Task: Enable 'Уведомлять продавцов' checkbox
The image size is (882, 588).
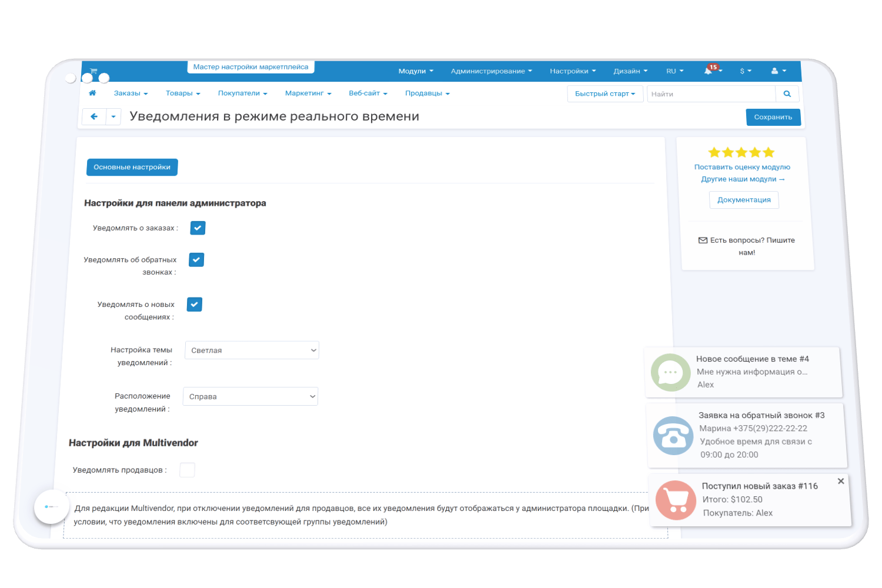Action: [x=187, y=470]
